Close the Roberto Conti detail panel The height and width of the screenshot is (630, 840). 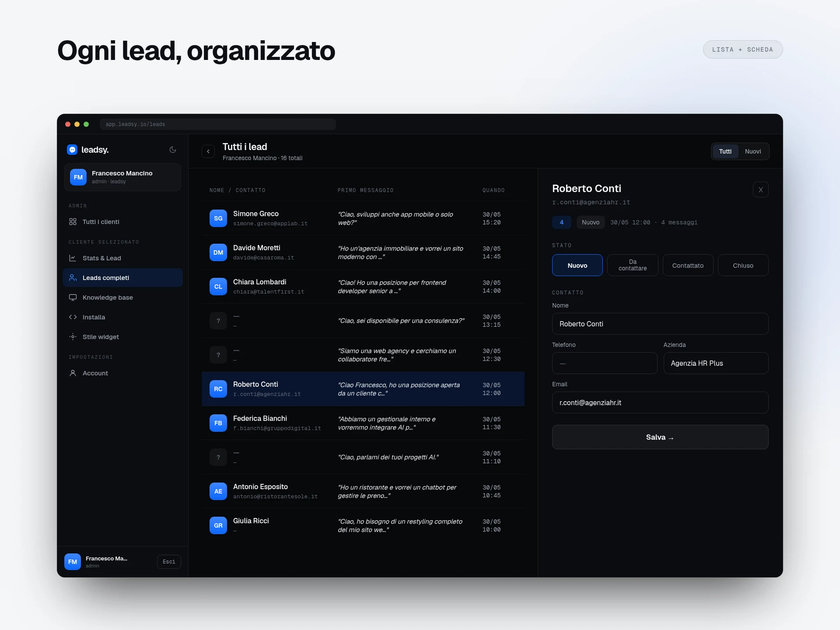760,189
